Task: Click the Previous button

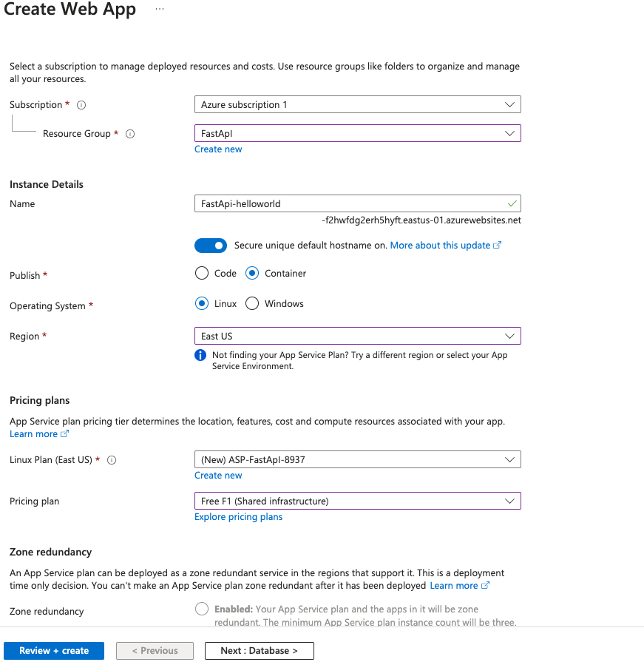Action: tap(155, 651)
